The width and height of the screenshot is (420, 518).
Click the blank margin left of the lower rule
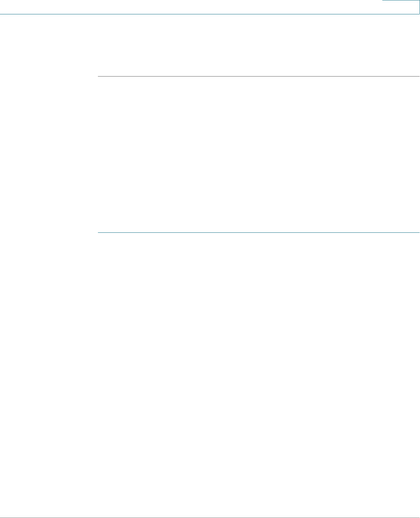point(49,233)
